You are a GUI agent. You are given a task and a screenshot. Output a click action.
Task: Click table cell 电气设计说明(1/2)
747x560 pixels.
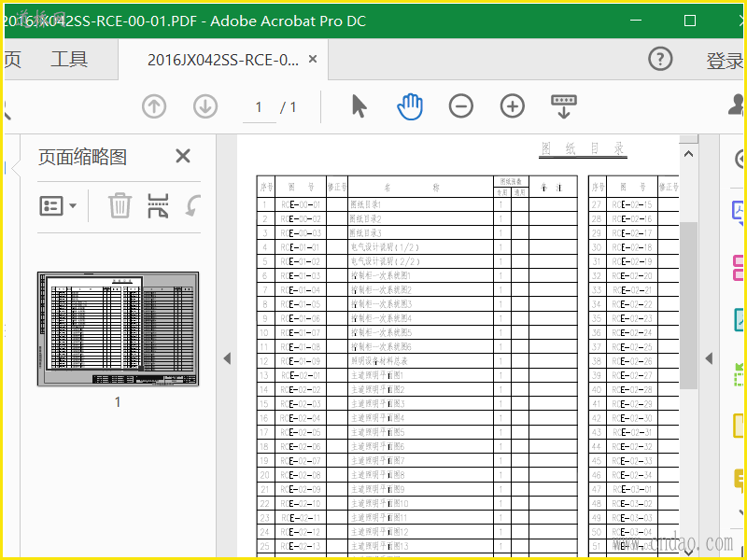[421, 247]
